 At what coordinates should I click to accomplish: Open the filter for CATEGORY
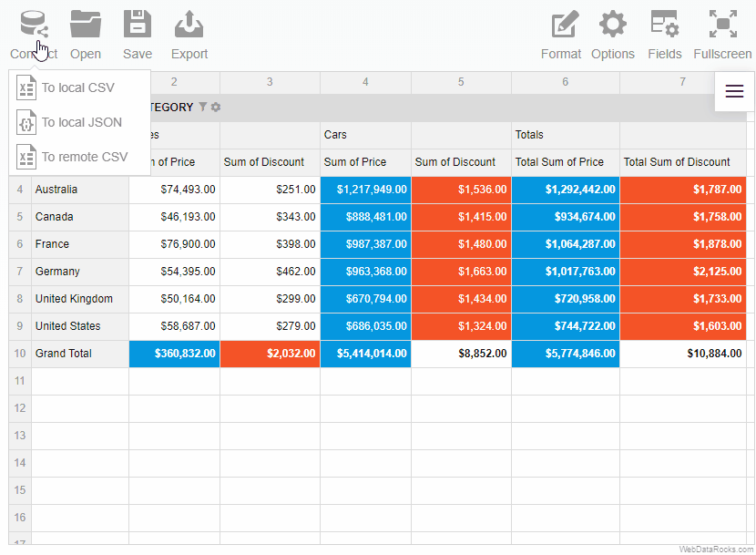(x=202, y=107)
